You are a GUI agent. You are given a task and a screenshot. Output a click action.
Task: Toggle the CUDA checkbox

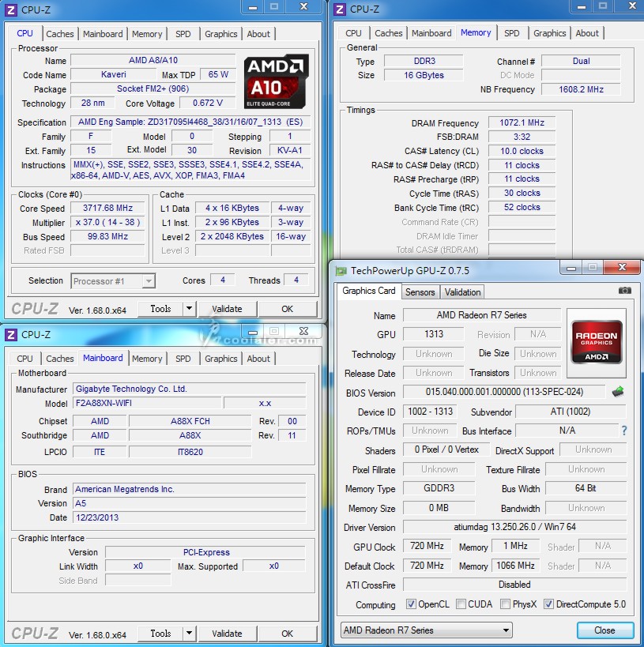[461, 604]
